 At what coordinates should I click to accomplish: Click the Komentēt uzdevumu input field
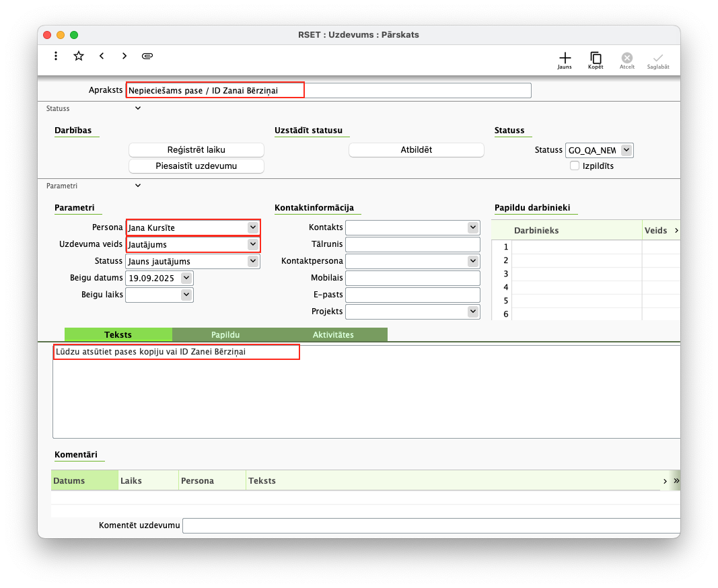(x=431, y=525)
